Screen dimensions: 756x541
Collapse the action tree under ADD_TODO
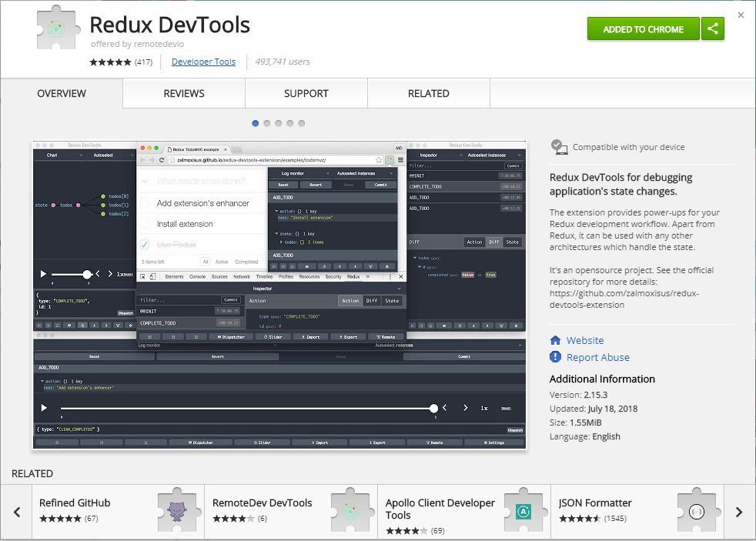coord(276,211)
